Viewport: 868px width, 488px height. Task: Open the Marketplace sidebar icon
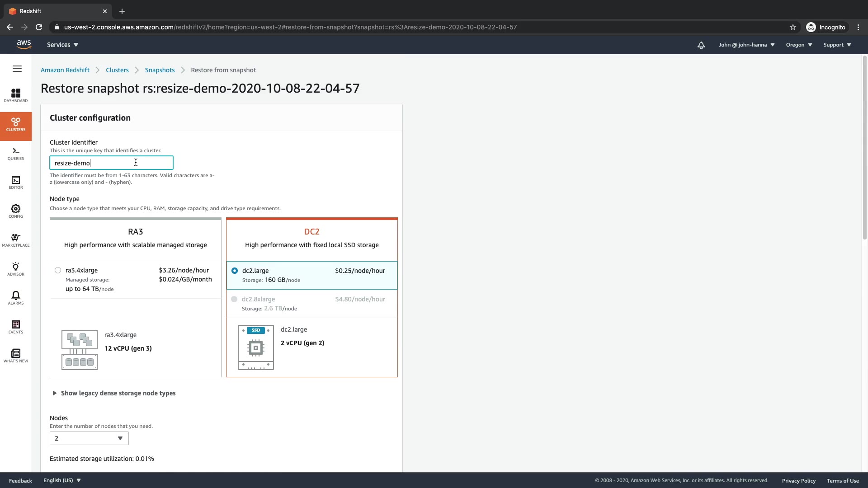pos(16,240)
